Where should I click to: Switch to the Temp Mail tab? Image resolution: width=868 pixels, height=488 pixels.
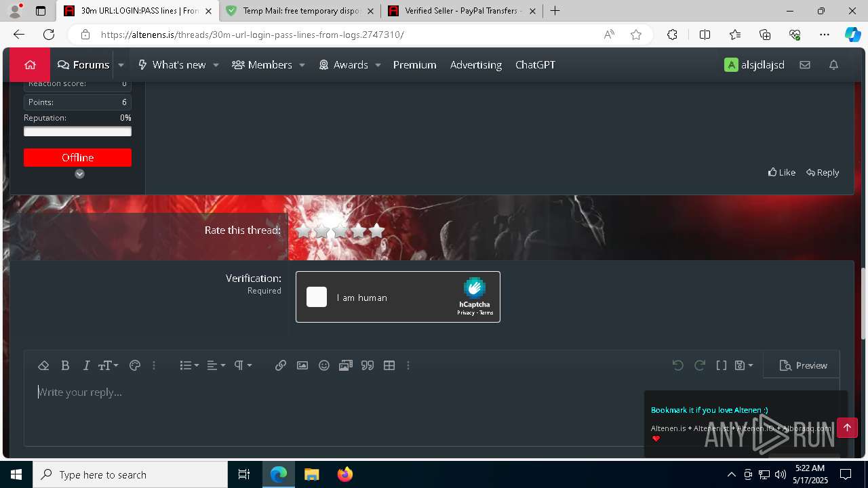(300, 11)
